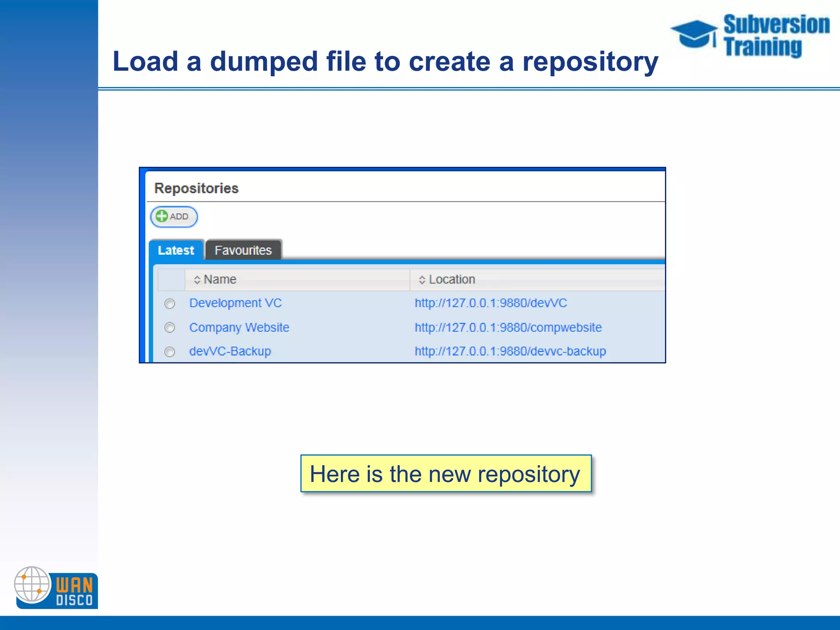Switch to the Favourites tab
This screenshot has width=840, height=630.
(x=243, y=250)
